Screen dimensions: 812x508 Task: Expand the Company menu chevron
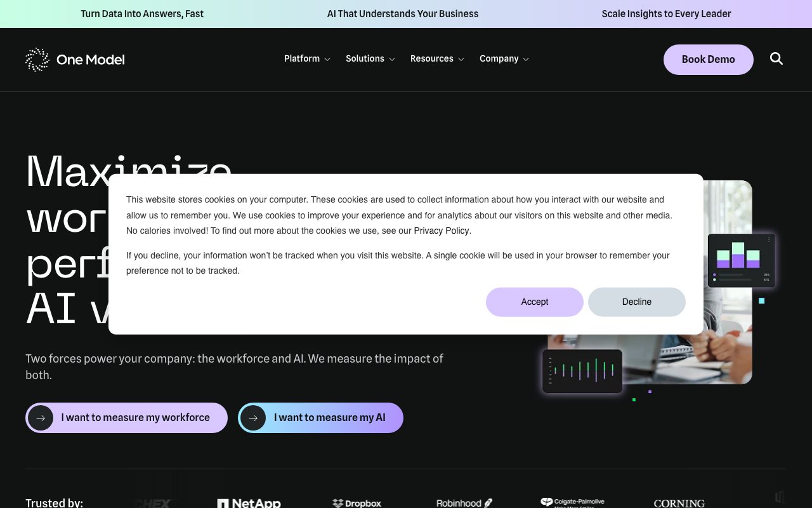coord(525,59)
